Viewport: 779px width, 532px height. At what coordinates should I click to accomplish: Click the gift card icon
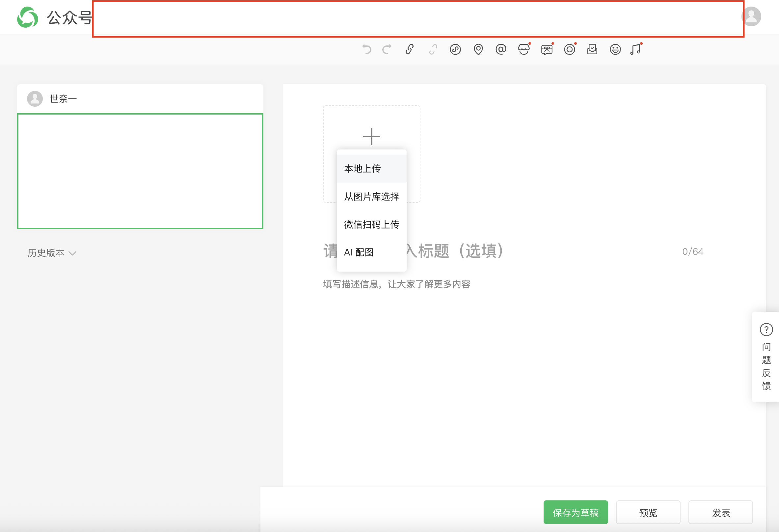[x=547, y=50]
